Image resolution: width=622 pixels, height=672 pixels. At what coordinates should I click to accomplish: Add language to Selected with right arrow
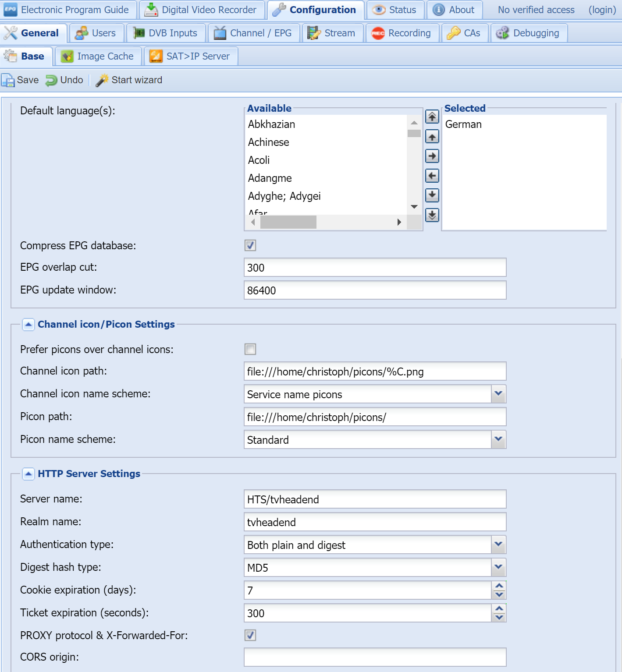pyautogui.click(x=432, y=156)
